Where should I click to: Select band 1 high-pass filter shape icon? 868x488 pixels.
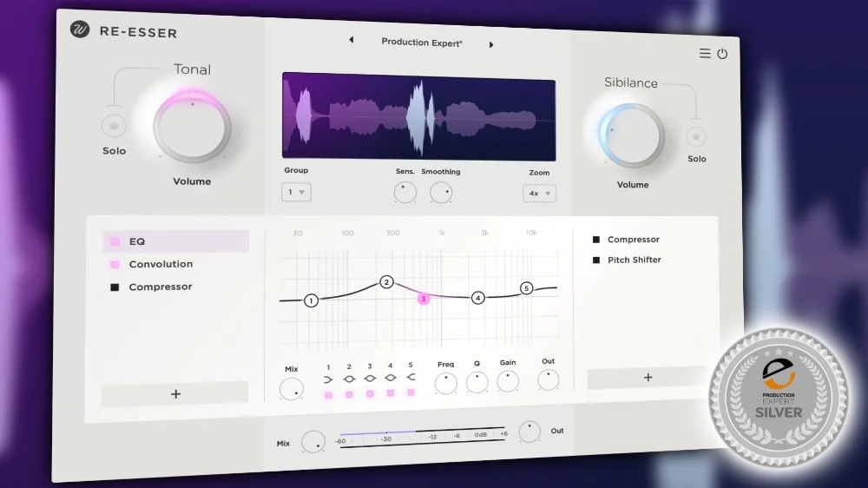(328, 379)
